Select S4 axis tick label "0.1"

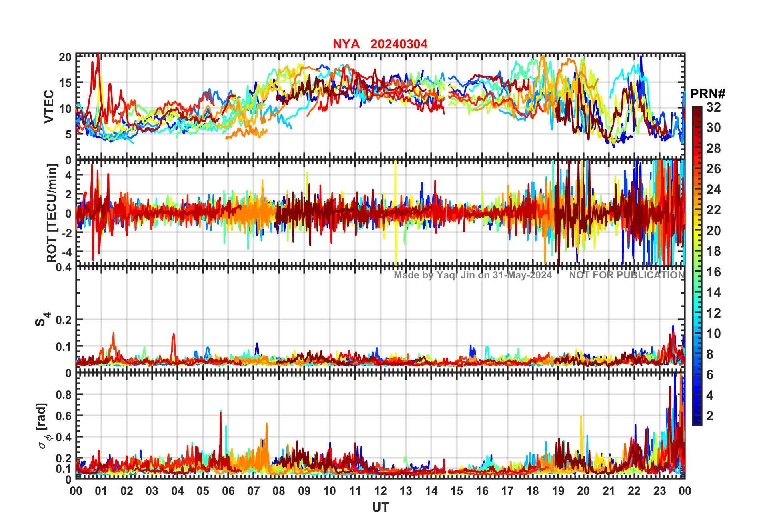[x=64, y=346]
